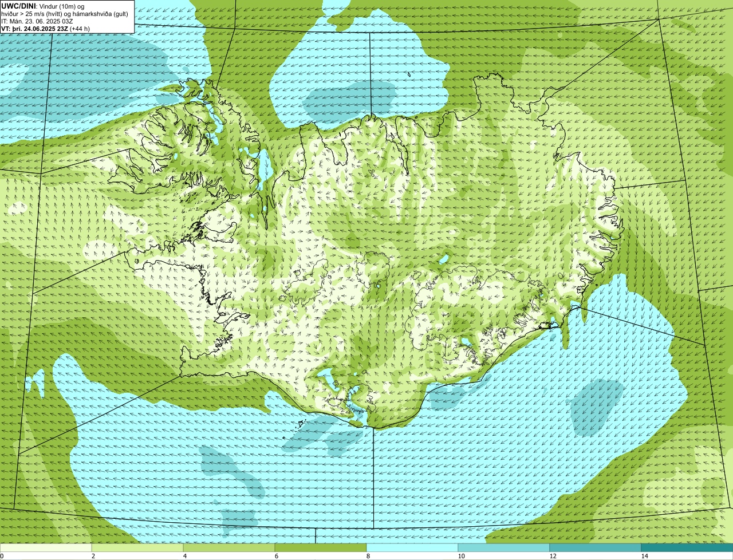Click the 'UWC/DINI: Vindur (10m) og' title line

pos(43,6)
